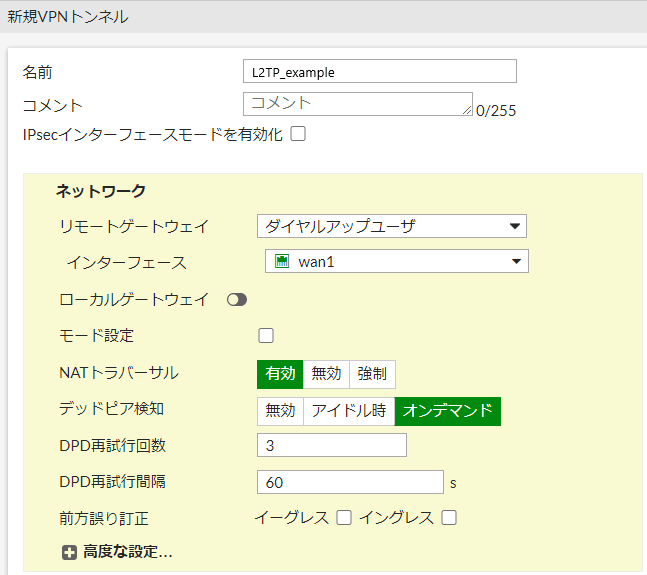The image size is (647, 575).
Task: Click the DPD再試行回数 field
Action: point(332,445)
